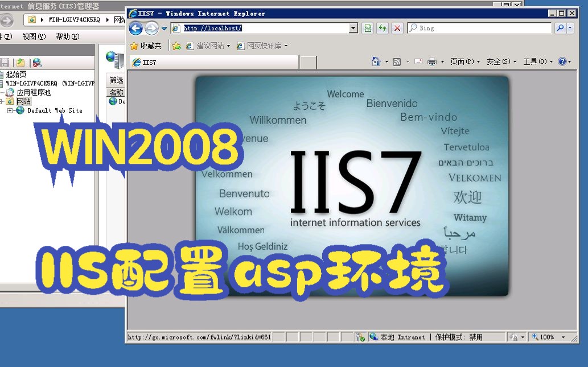Click the 筛选 filter label in IIS Manager

(116, 80)
